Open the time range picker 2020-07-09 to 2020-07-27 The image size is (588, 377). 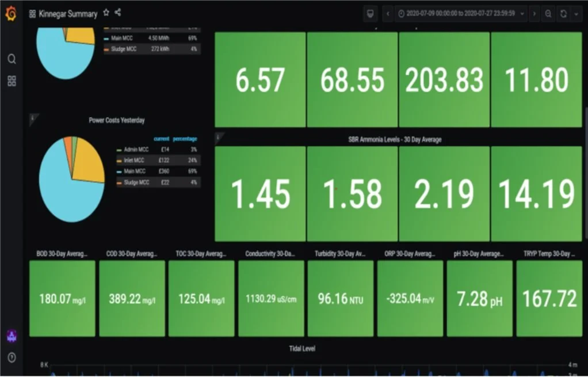(x=460, y=14)
